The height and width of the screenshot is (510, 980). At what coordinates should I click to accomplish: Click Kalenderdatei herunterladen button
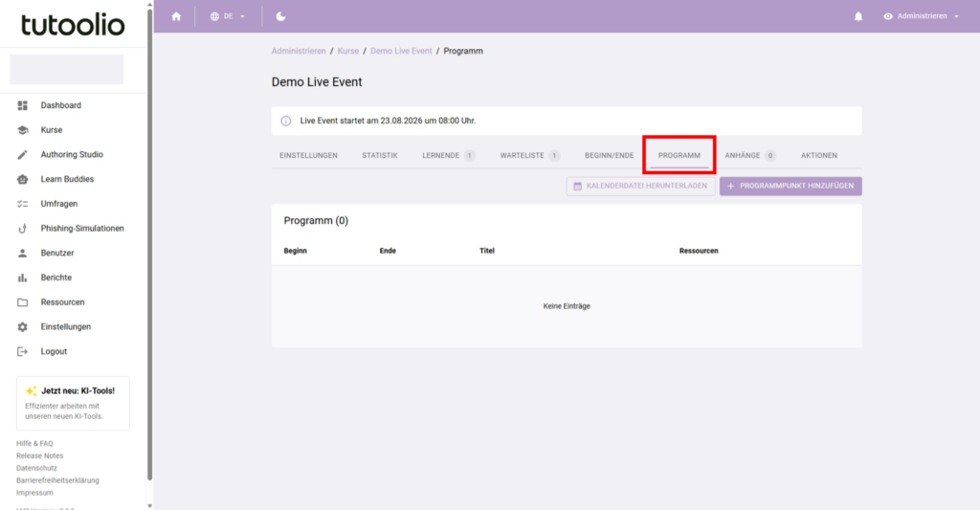[640, 187]
